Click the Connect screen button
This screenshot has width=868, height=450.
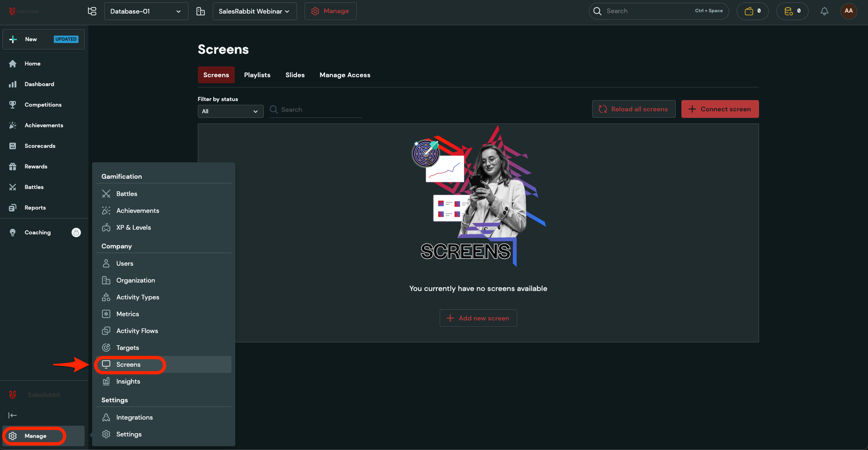(x=720, y=109)
